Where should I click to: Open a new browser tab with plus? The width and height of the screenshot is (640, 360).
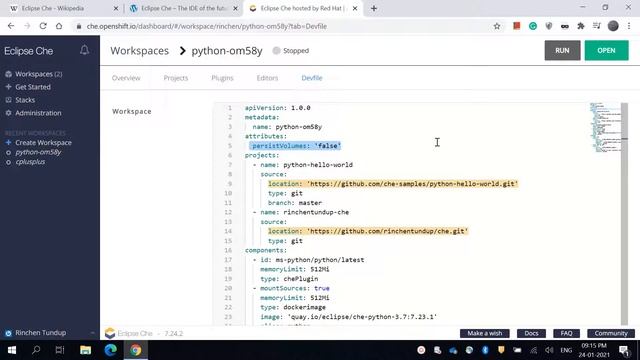[374, 8]
